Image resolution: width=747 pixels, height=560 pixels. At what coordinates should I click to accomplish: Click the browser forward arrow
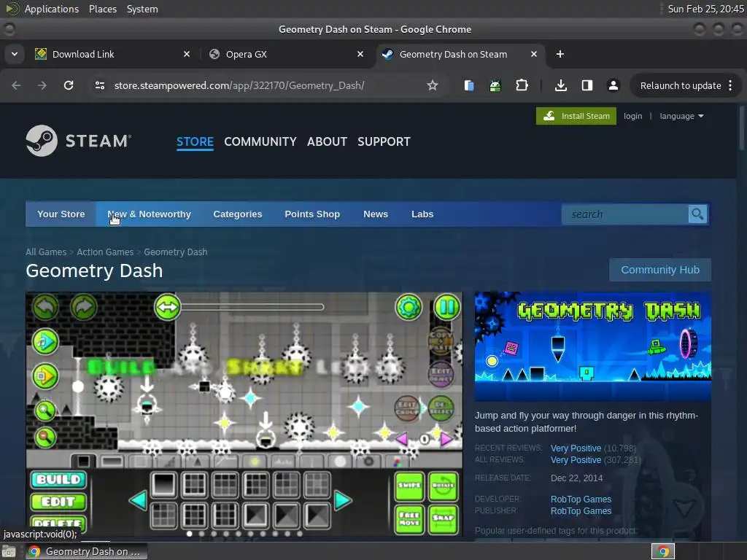(42, 85)
